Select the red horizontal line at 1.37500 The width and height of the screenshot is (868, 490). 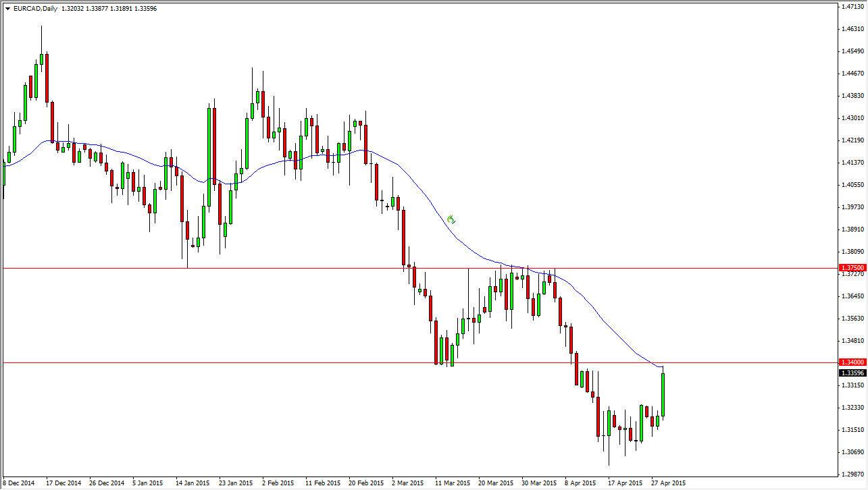click(419, 268)
